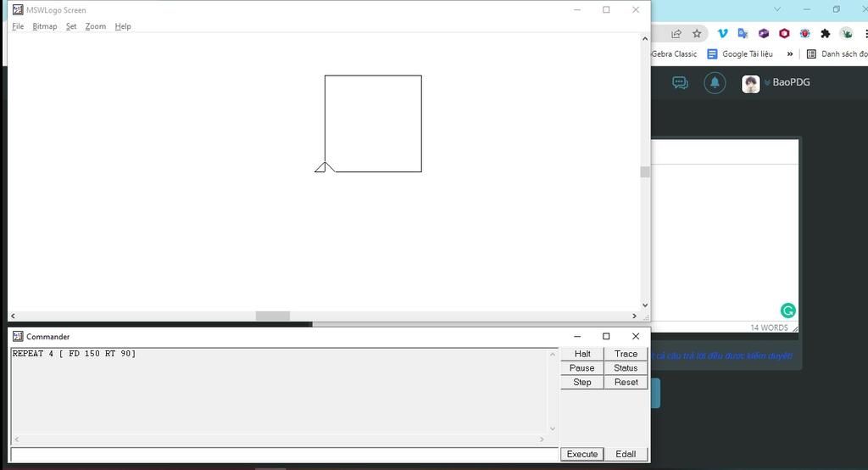Click the Vimeo extension icon
Image resolution: width=868 pixels, height=470 pixels.
(x=722, y=34)
